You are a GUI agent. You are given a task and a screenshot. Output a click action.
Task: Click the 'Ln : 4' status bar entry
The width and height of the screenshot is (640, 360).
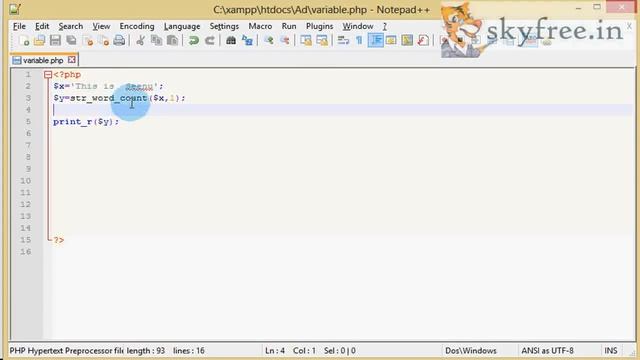pos(275,351)
